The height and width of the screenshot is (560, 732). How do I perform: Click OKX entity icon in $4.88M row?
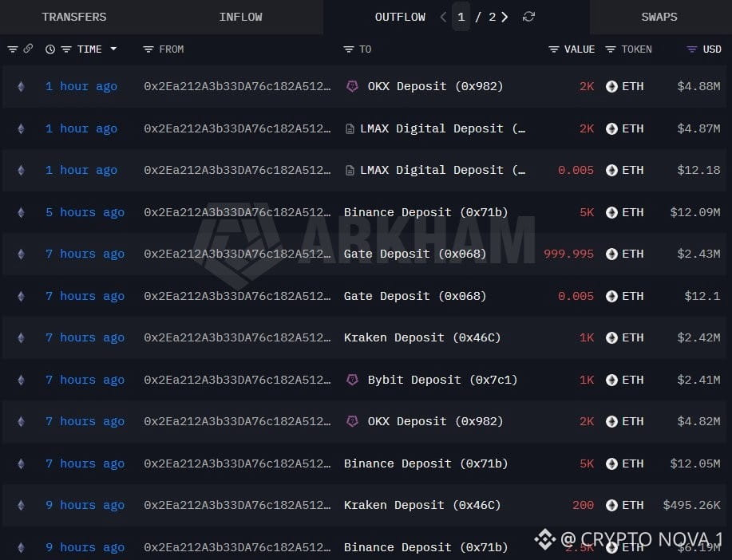coord(352,86)
